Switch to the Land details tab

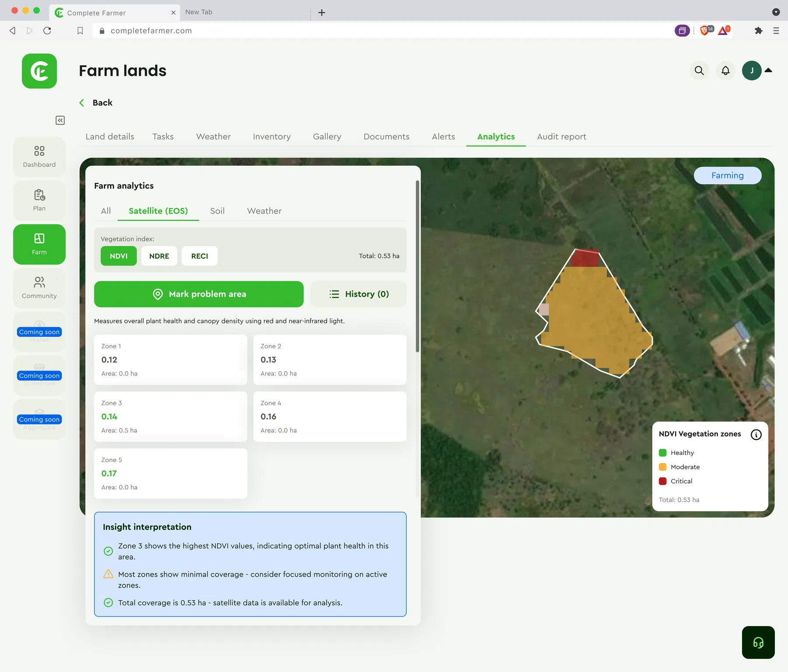coord(110,136)
